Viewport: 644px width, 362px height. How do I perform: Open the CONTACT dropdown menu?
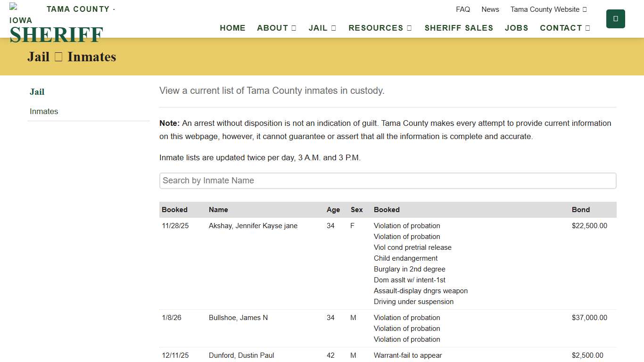pos(564,28)
